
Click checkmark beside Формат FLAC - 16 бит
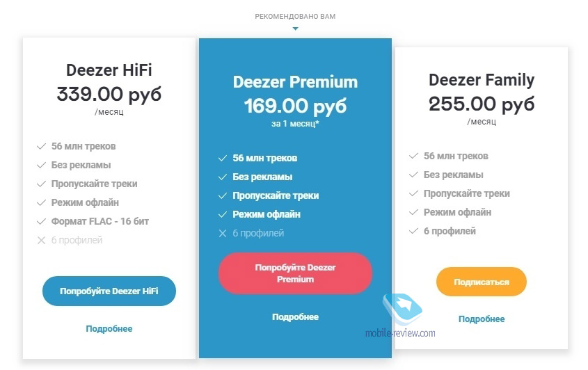(x=41, y=222)
